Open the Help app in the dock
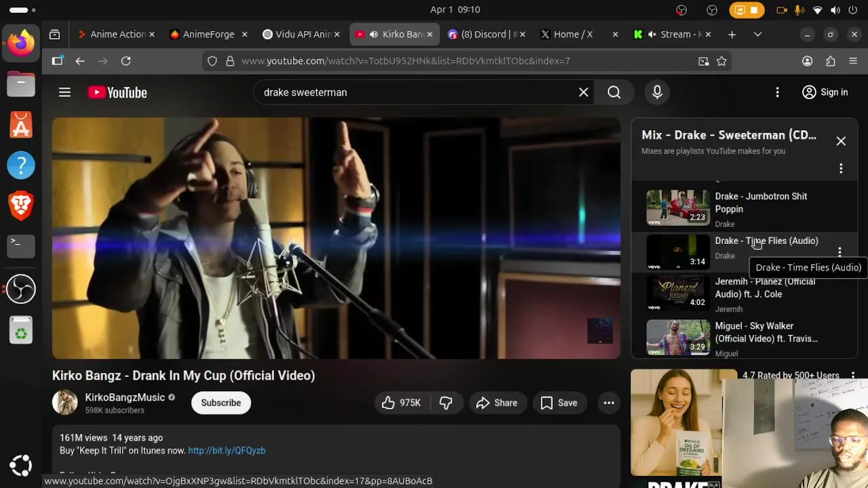Image resolution: width=868 pixels, height=488 pixels. [21, 165]
